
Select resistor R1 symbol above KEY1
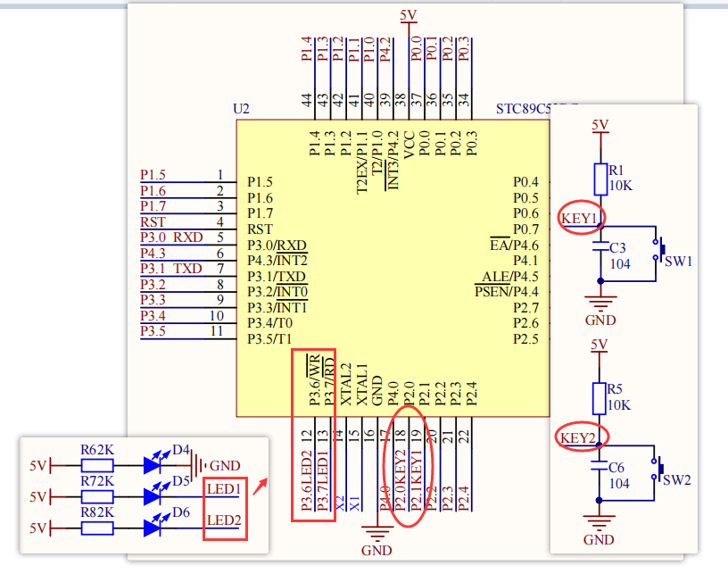(x=600, y=179)
